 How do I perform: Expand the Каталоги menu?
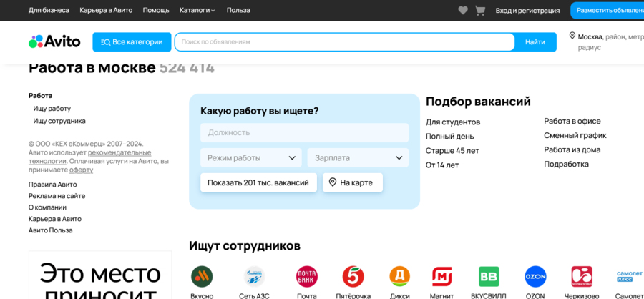pyautogui.click(x=197, y=10)
